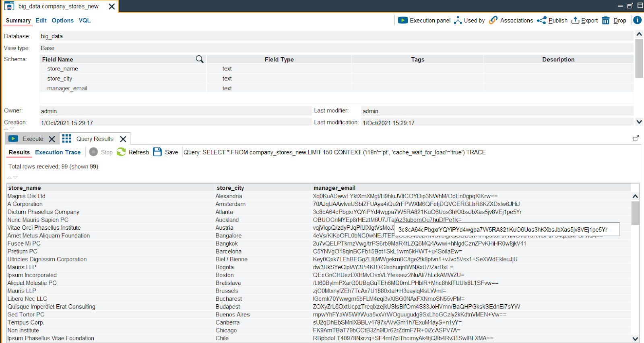Image resolution: width=644 pixels, height=343 pixels.
Task: Click the Field Name schema header
Action: coord(123,59)
